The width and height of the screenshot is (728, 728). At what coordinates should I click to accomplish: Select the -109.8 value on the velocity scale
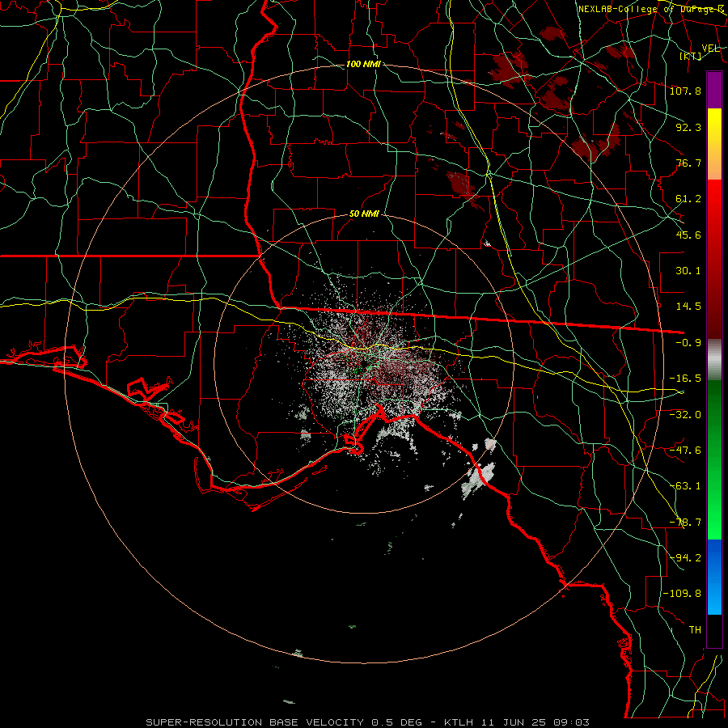[683, 594]
